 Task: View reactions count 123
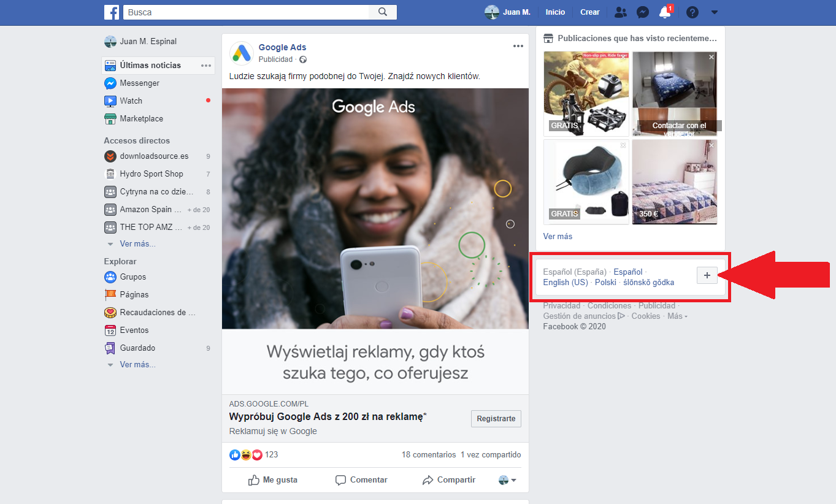271,455
